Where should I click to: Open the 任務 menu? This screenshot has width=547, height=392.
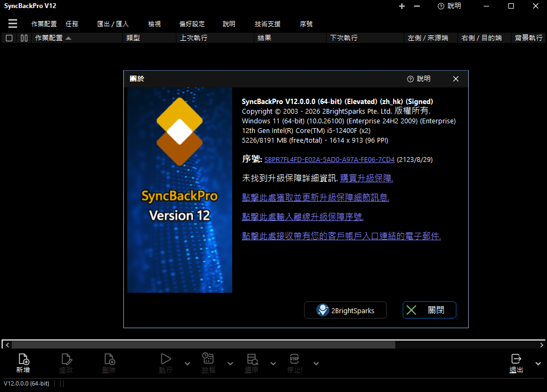(x=72, y=24)
